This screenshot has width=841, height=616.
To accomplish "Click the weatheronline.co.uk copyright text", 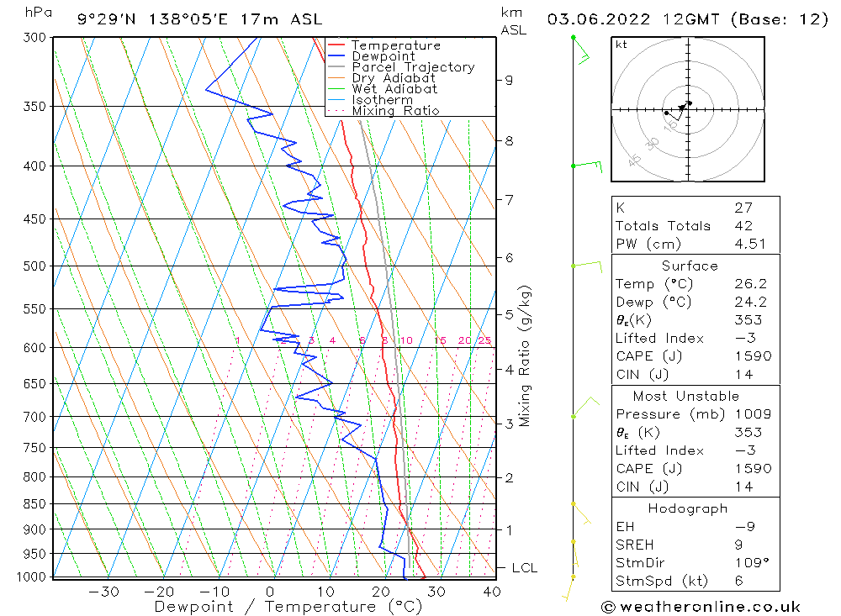I will point(701,607).
